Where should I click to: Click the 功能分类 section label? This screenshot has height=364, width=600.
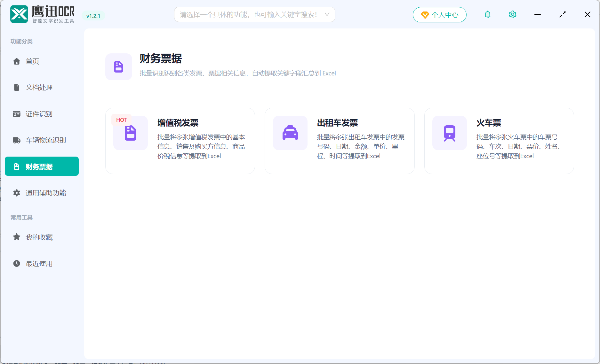point(21,41)
